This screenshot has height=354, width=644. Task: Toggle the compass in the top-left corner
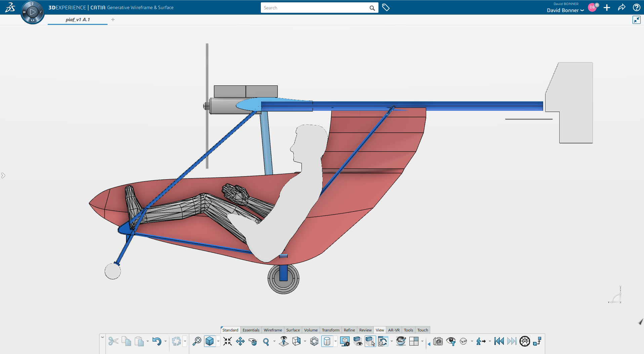33,12
